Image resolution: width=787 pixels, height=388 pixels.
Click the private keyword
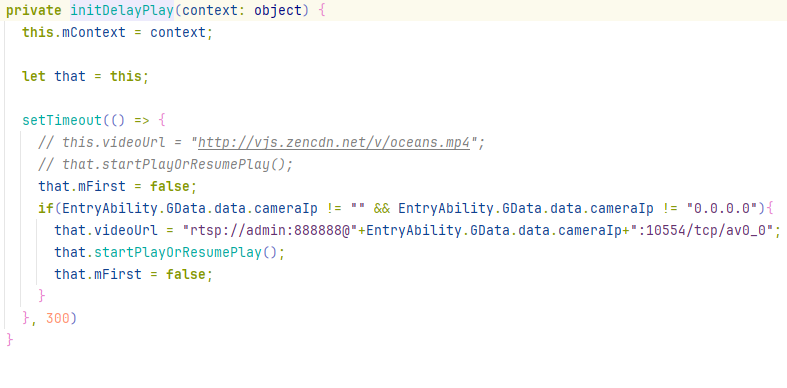click(x=34, y=11)
